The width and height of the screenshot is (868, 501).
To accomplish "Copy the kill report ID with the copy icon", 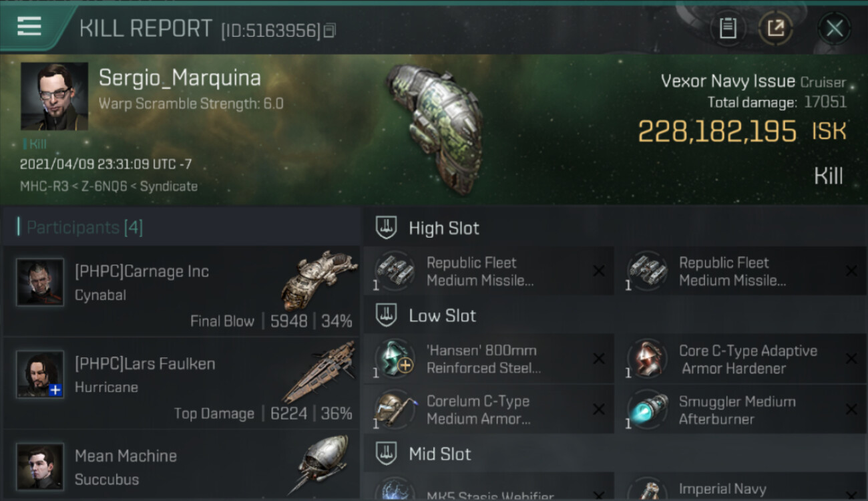I will (330, 31).
